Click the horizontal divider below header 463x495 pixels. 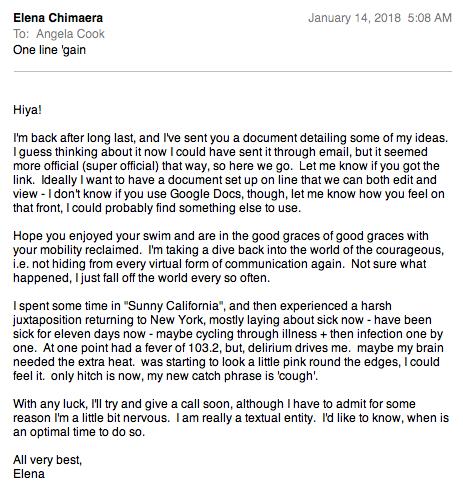[233, 71]
